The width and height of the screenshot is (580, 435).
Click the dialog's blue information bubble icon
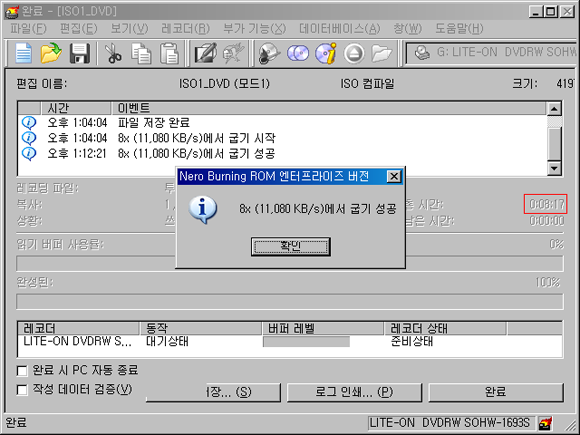(x=203, y=209)
